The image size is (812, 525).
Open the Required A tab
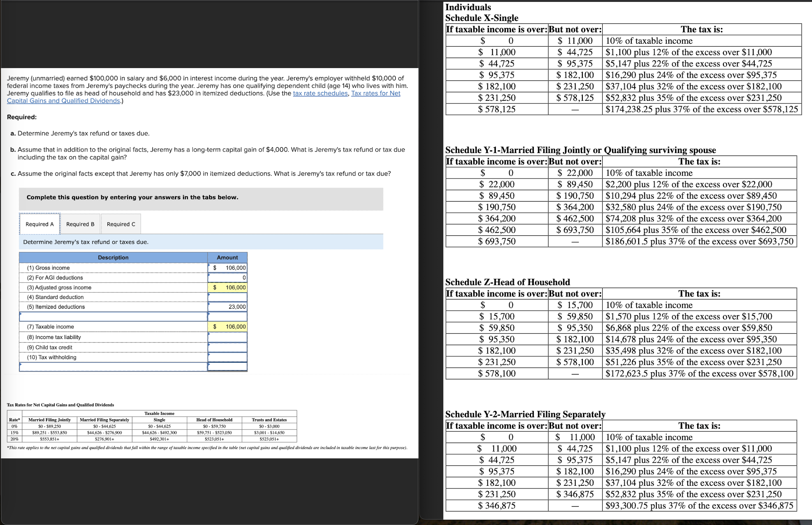coord(40,224)
